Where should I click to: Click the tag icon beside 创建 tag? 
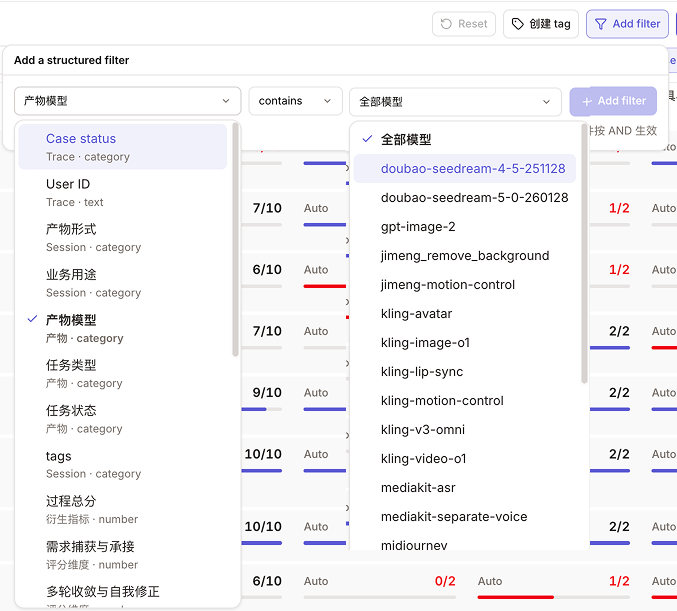517,24
